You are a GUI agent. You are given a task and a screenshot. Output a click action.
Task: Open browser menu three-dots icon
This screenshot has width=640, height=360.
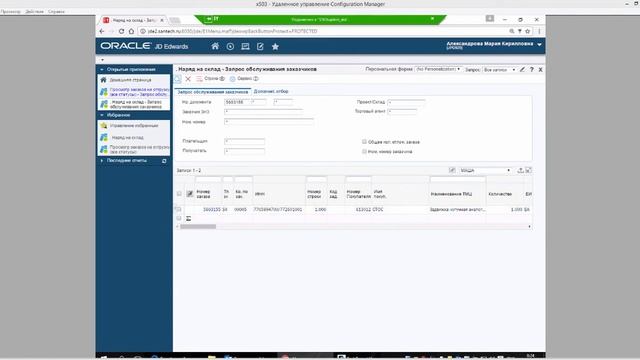pyautogui.click(x=539, y=31)
